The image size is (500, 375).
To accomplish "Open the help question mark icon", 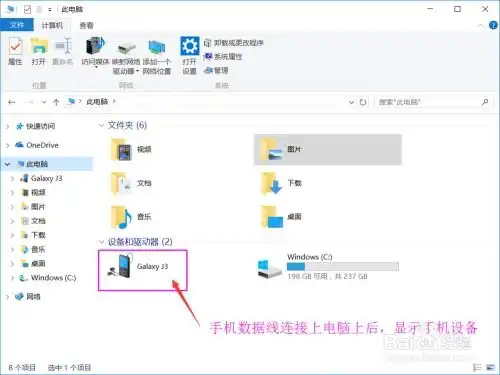I will 493,25.
